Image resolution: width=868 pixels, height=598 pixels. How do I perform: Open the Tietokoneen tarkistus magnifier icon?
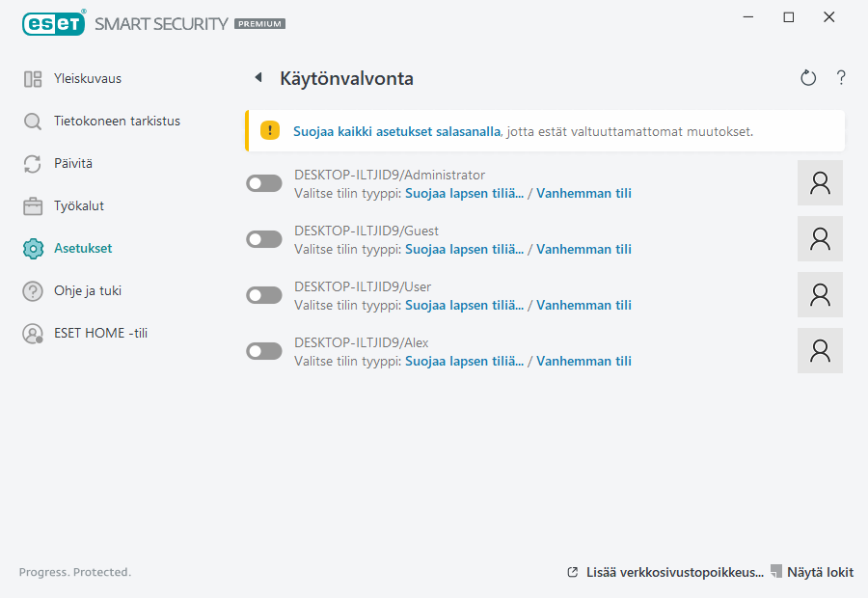30,121
